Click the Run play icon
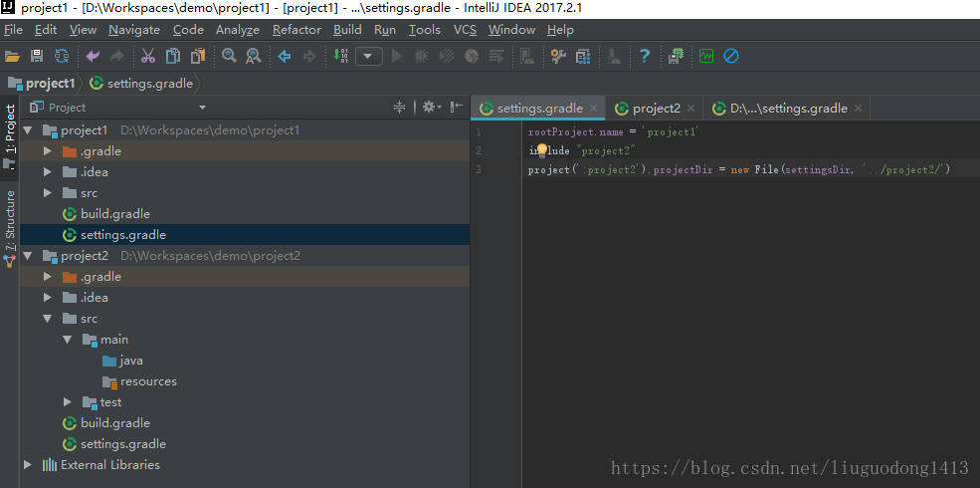This screenshot has height=488, width=980. [x=396, y=57]
